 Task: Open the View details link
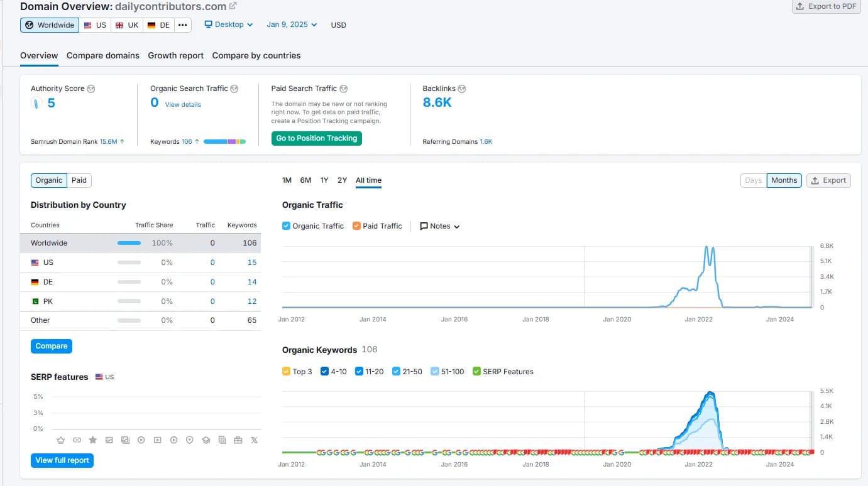(x=183, y=105)
